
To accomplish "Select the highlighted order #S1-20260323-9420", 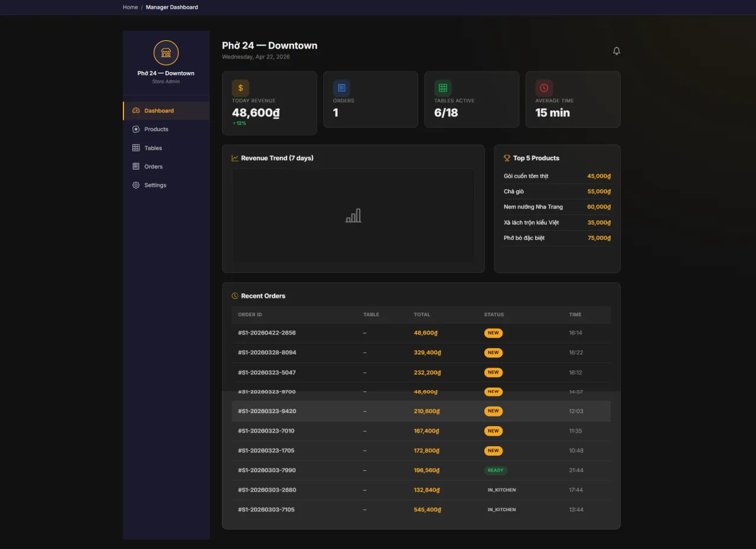I will [x=421, y=411].
